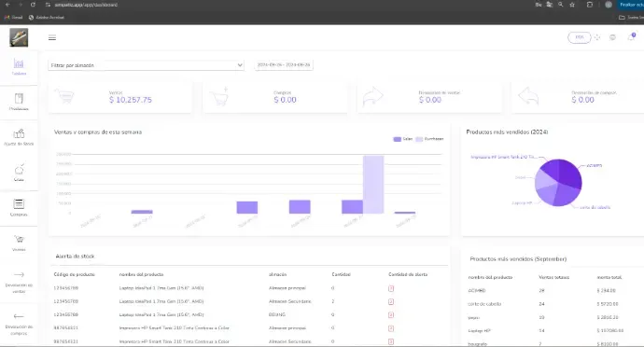Viewport: 644px width, 347px height.
Task: Click the browser reload button
Action: tap(33, 5)
